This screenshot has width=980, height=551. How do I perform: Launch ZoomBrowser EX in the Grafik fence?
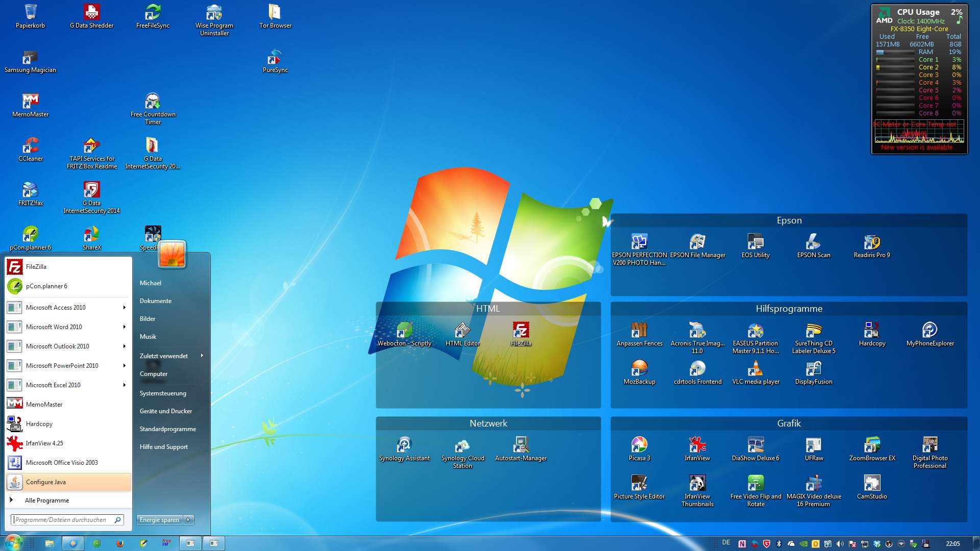(x=872, y=449)
